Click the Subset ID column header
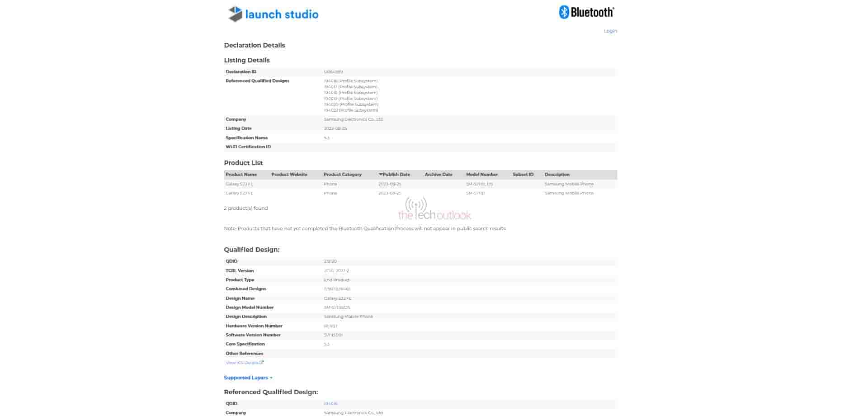Viewport: 868px width, 416px height. pyautogui.click(x=523, y=175)
